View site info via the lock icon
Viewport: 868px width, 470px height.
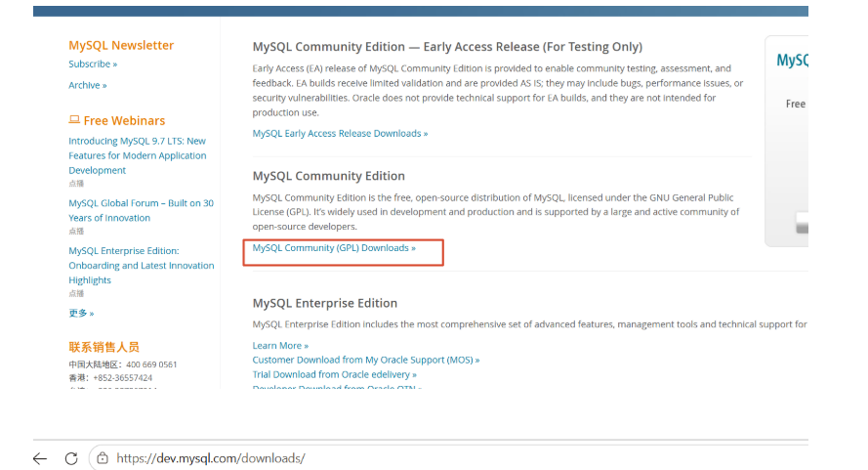(103, 458)
